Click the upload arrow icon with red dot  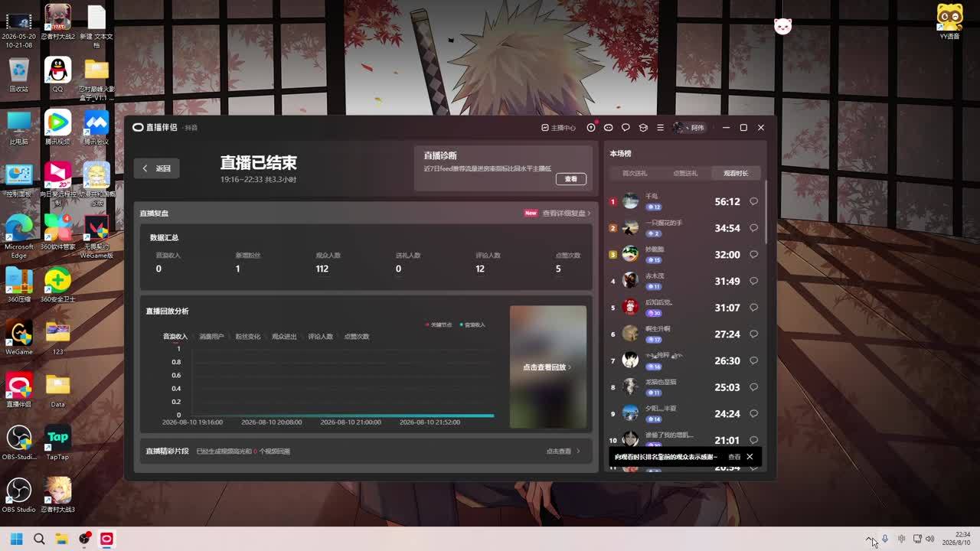[591, 128]
